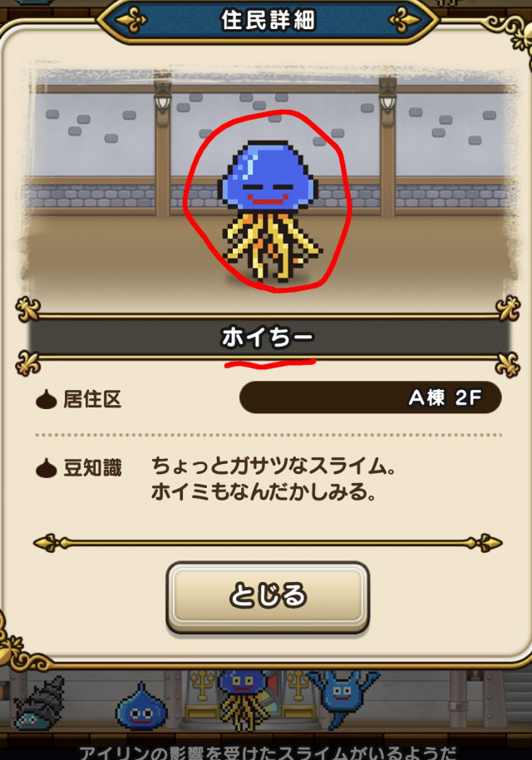This screenshot has width=532, height=760.
Task: Tap the right wall lantern in scene
Action: pyautogui.click(x=387, y=97)
